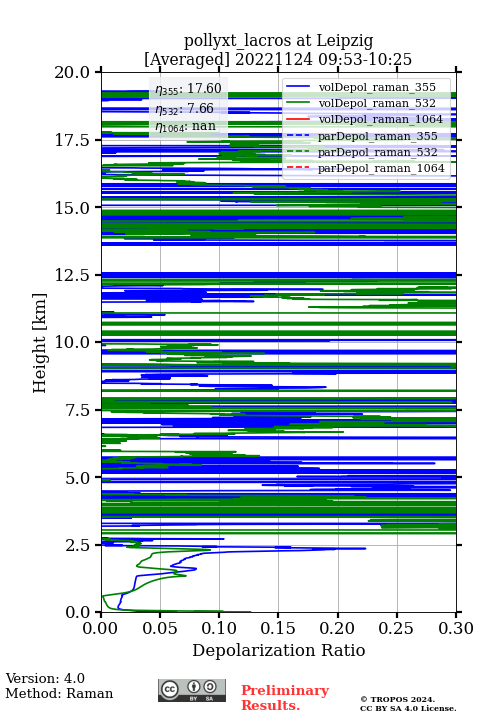This screenshot has height=720, width=480.
Task: Click the SA share-alike icon
Action: tap(210, 687)
